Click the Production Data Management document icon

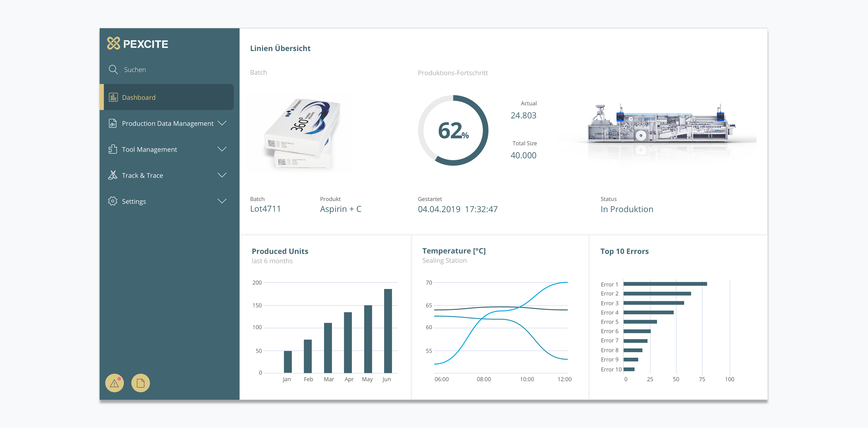(x=113, y=124)
